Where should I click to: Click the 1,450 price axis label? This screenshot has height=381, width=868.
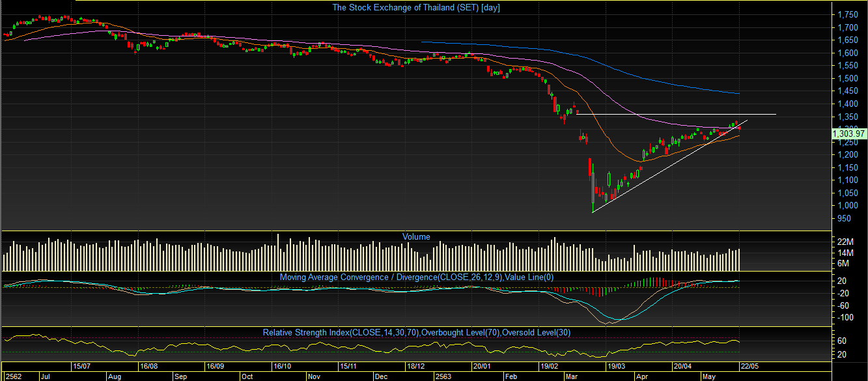tap(847, 91)
